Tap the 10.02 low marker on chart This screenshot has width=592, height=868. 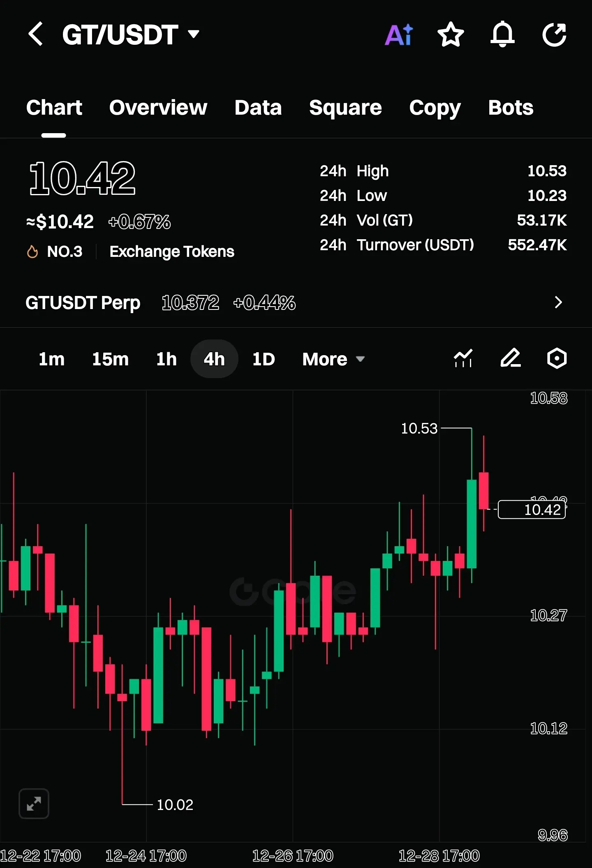tap(175, 805)
